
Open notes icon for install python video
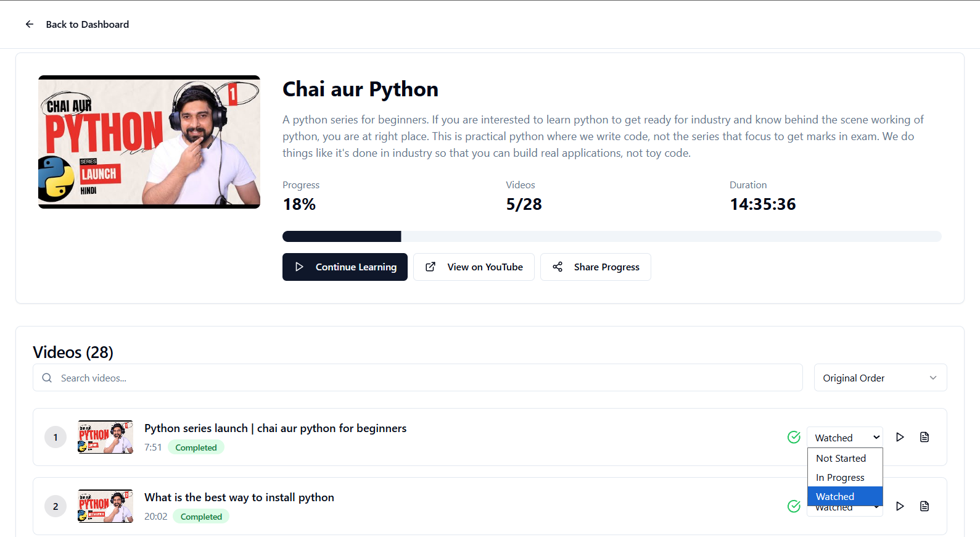924,506
